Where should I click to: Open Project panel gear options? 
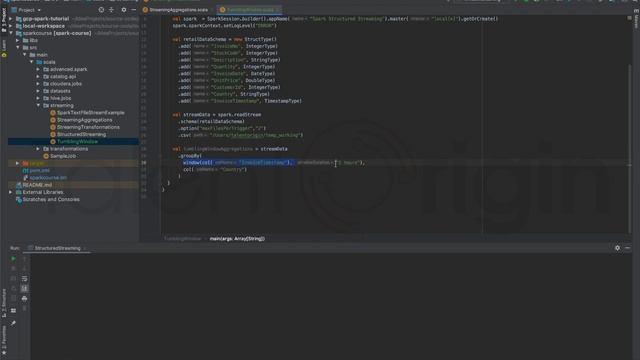[124, 10]
